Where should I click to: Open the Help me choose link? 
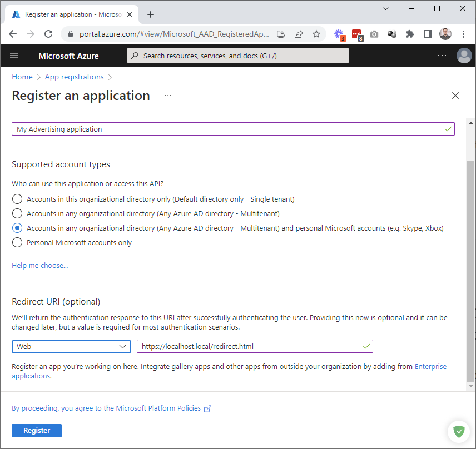[x=40, y=265]
